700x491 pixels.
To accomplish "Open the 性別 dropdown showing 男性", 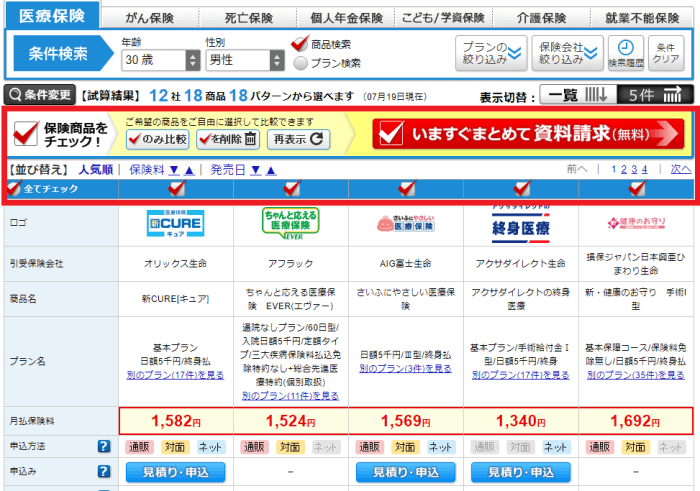I will click(245, 60).
